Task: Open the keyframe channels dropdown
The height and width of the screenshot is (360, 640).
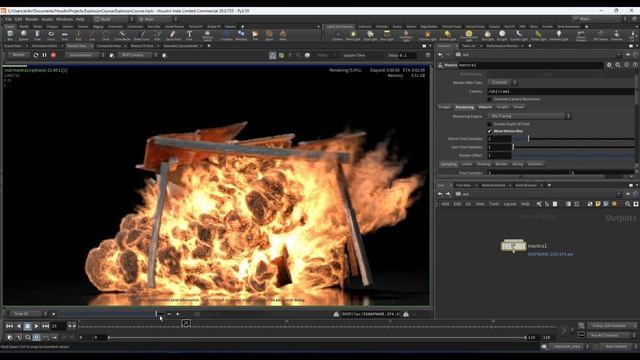Action: pos(612,326)
